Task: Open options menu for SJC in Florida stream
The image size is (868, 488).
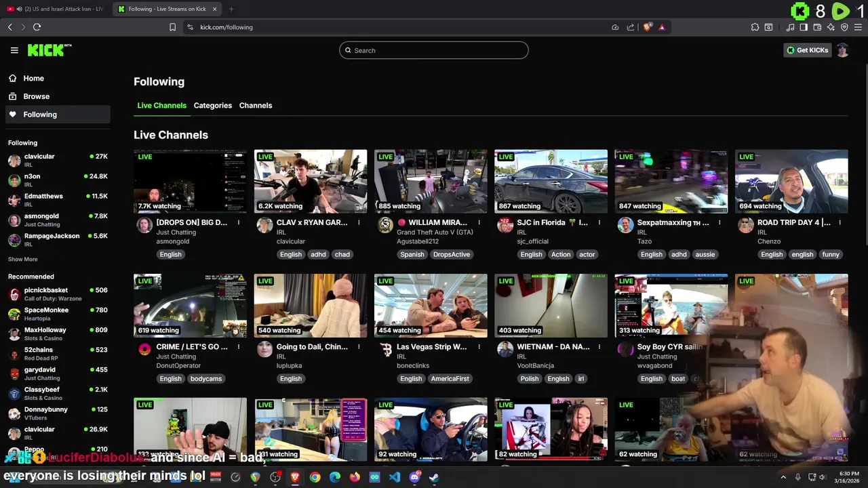Action: point(599,222)
